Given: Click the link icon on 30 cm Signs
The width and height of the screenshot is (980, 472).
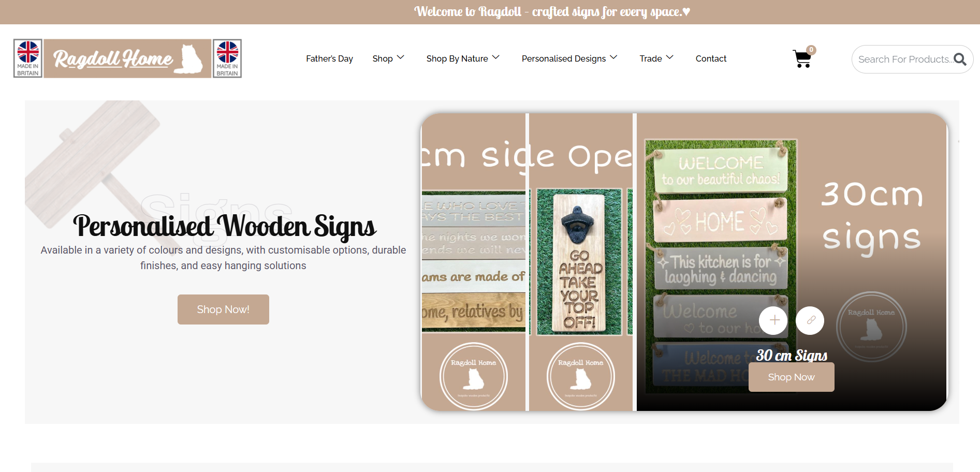Looking at the screenshot, I should click(x=810, y=320).
